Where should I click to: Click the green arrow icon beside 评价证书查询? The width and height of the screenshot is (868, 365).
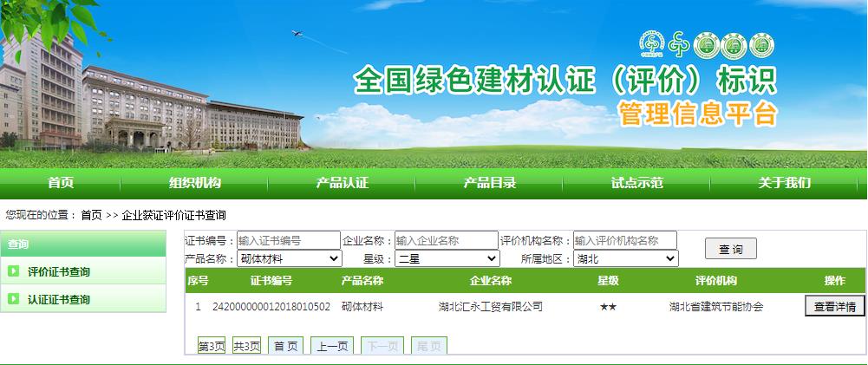(x=14, y=271)
